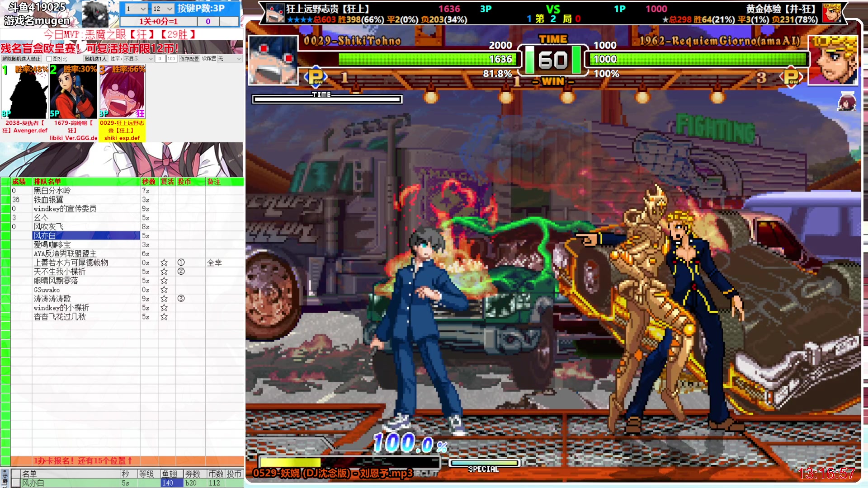Viewport: 868px width, 488px height.
Task: Open the 胜率 不显示 dropdown
Action: 138,59
